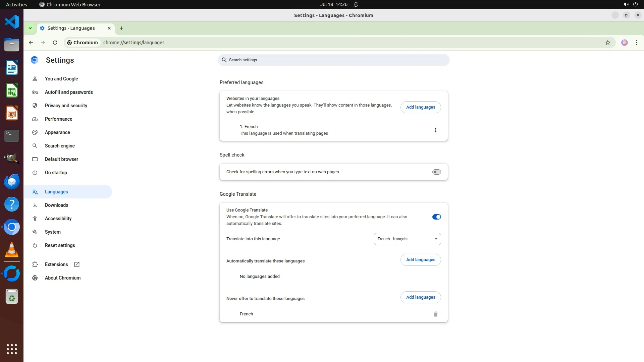
Task: Delete French from never-translate list
Action: click(x=435, y=314)
